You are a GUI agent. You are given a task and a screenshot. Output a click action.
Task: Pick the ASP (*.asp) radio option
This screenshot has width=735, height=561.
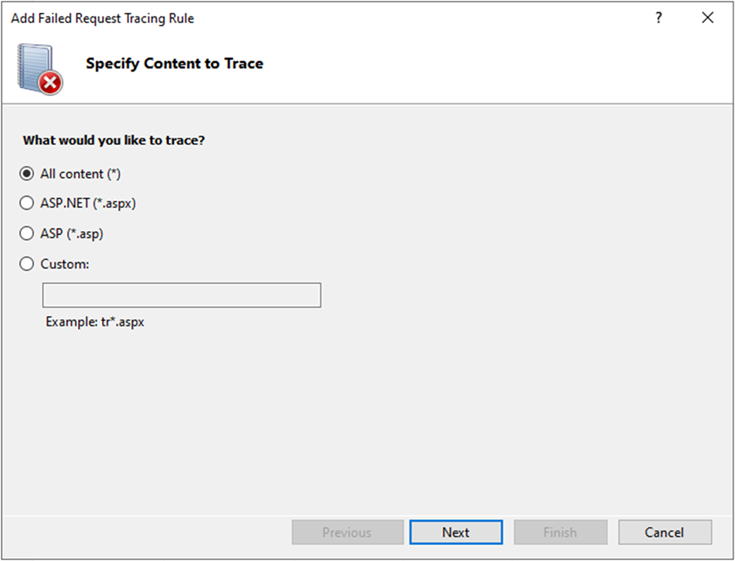(27, 233)
